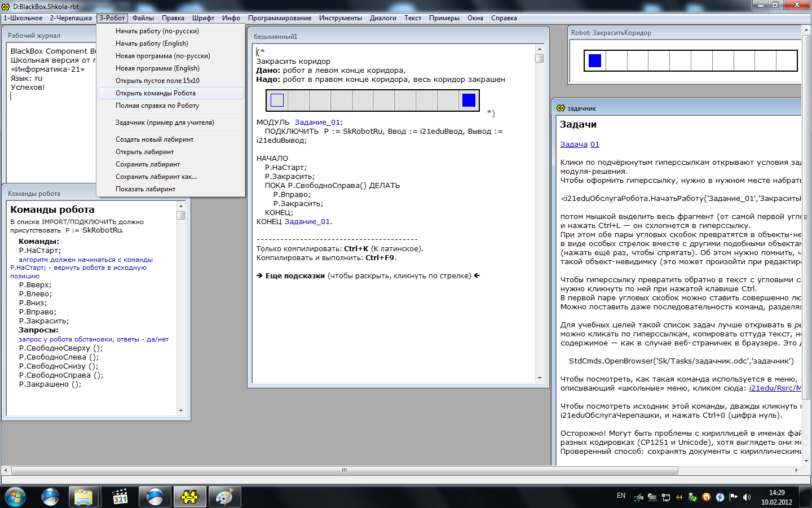Open the 2-Черепашка menu
Screen dimensions: 812x508
pos(70,18)
